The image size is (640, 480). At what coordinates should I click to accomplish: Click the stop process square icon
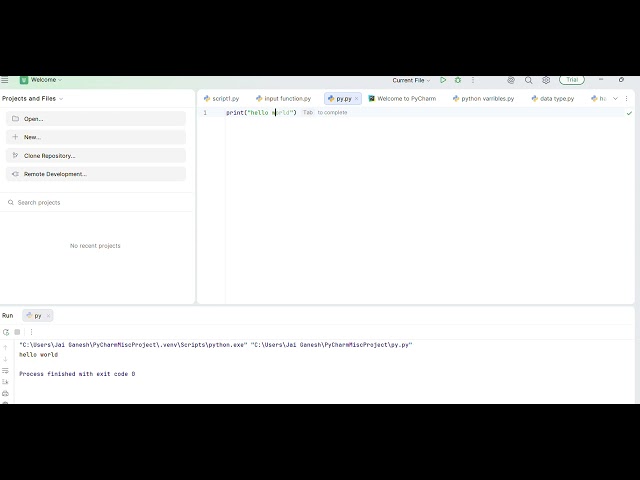[17, 332]
